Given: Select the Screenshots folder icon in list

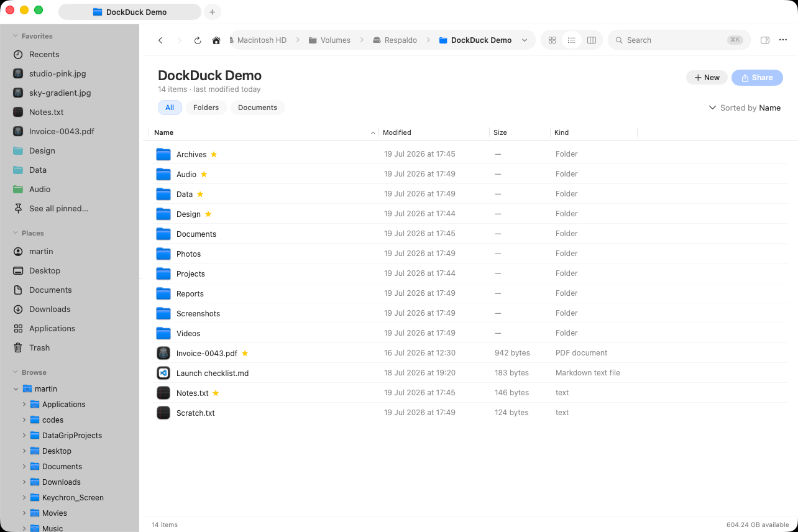Looking at the screenshot, I should pyautogui.click(x=163, y=313).
